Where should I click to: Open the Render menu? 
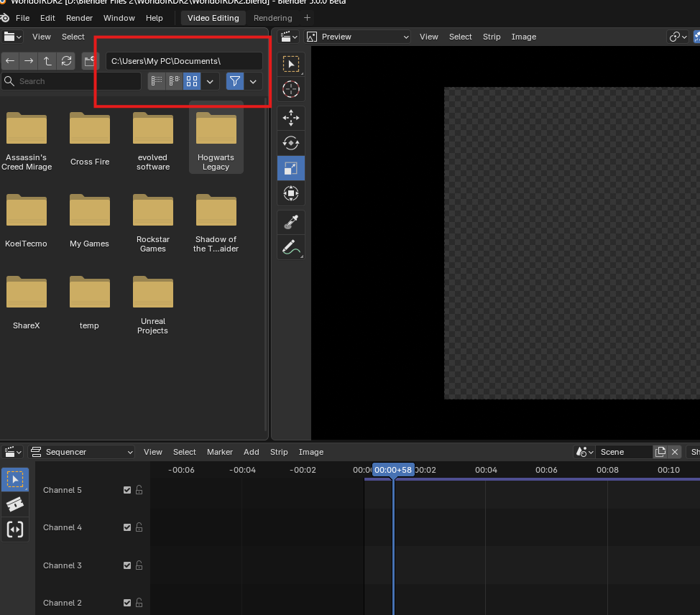coord(80,18)
